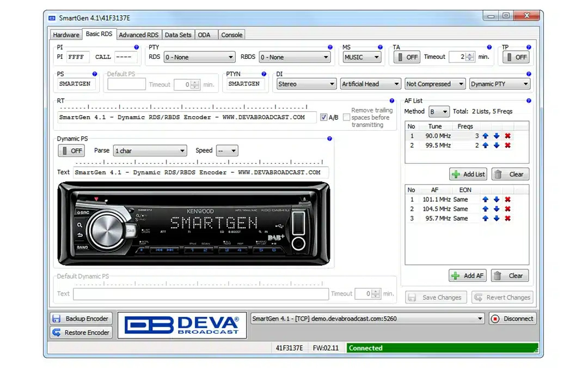Move 99.5 MHz list up
This screenshot has width=588, height=368.
(x=485, y=146)
